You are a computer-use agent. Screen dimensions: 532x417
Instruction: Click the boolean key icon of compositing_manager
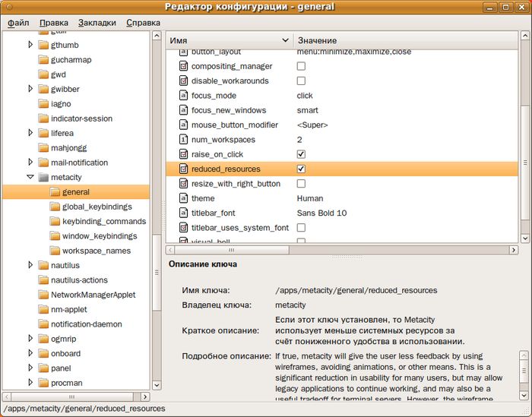183,66
